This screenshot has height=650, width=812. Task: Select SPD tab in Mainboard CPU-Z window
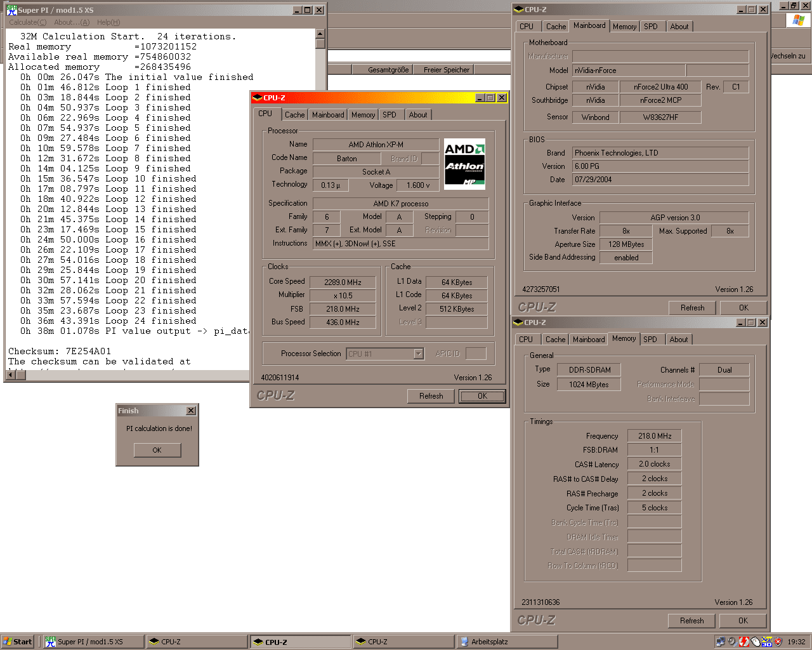point(651,27)
